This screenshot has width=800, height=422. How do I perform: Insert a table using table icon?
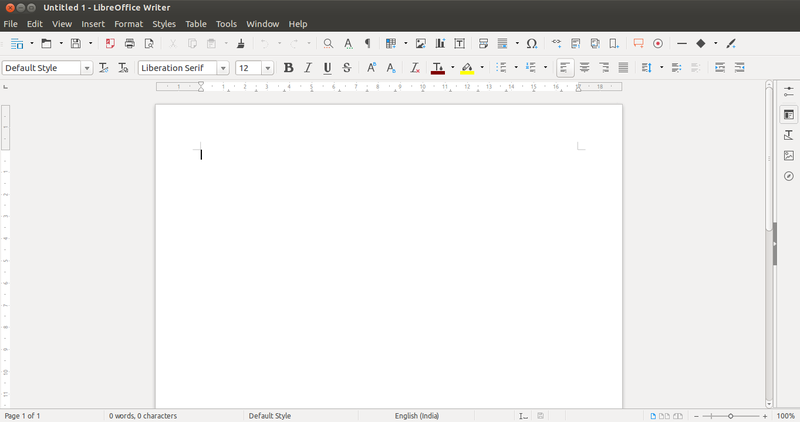391,44
